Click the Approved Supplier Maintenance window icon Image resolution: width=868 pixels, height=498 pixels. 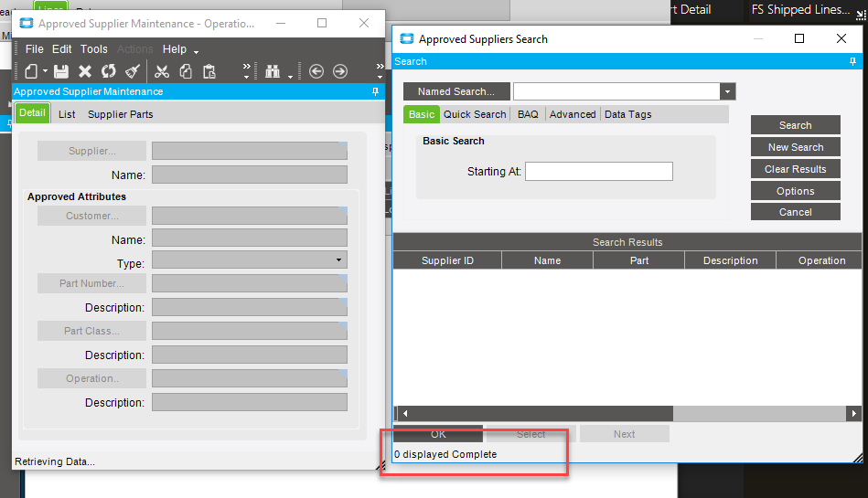26,23
